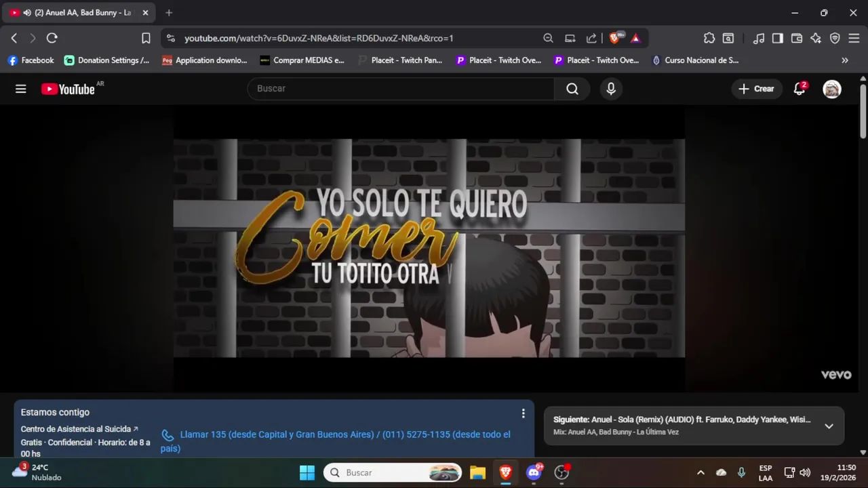The width and height of the screenshot is (868, 488).
Task: Open the Brave main menu
Action: point(854,38)
